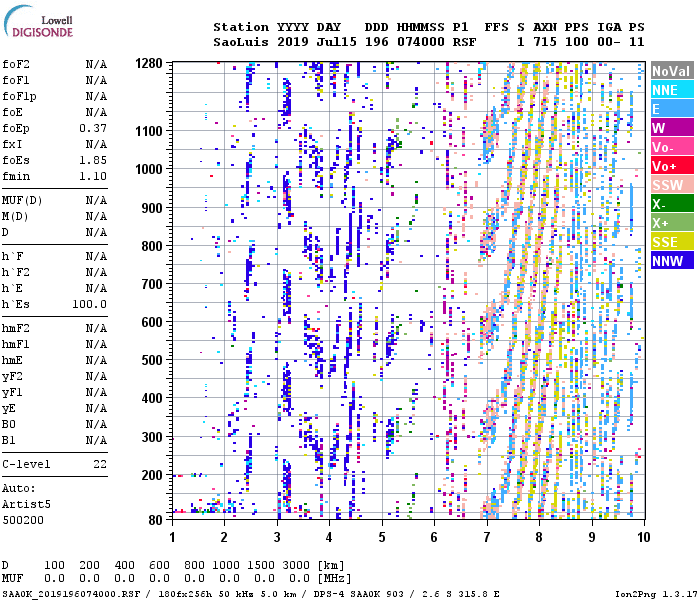Click the hmE parameter label
Viewport: 700px width, 600px height.
click(x=12, y=361)
